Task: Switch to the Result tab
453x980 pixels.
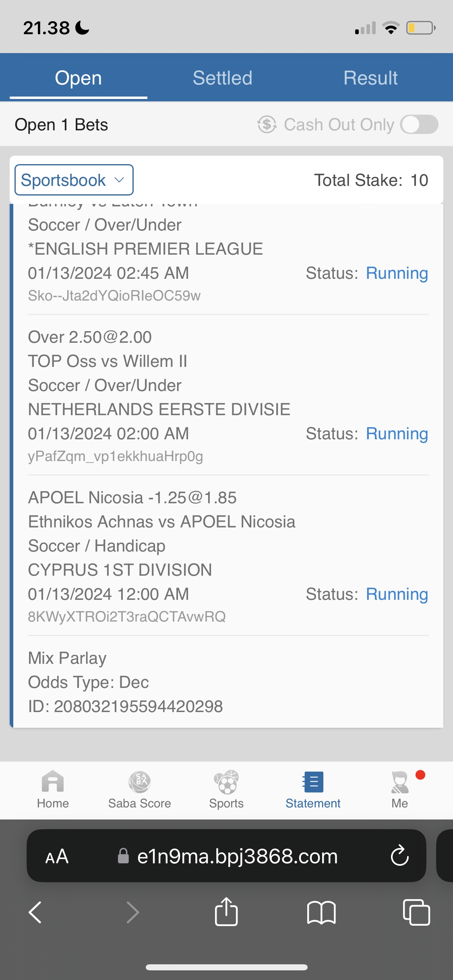Action: [x=370, y=78]
